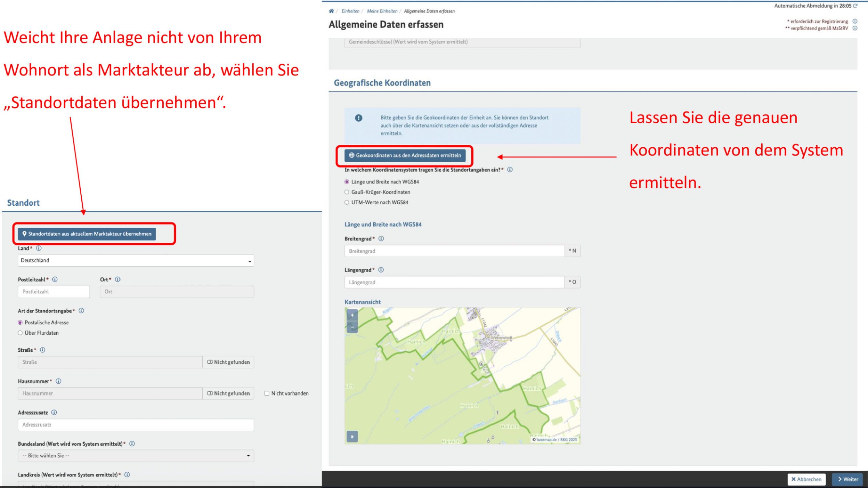868x488 pixels.
Task: Go to Einheiten breadcrumb link
Action: 350,11
